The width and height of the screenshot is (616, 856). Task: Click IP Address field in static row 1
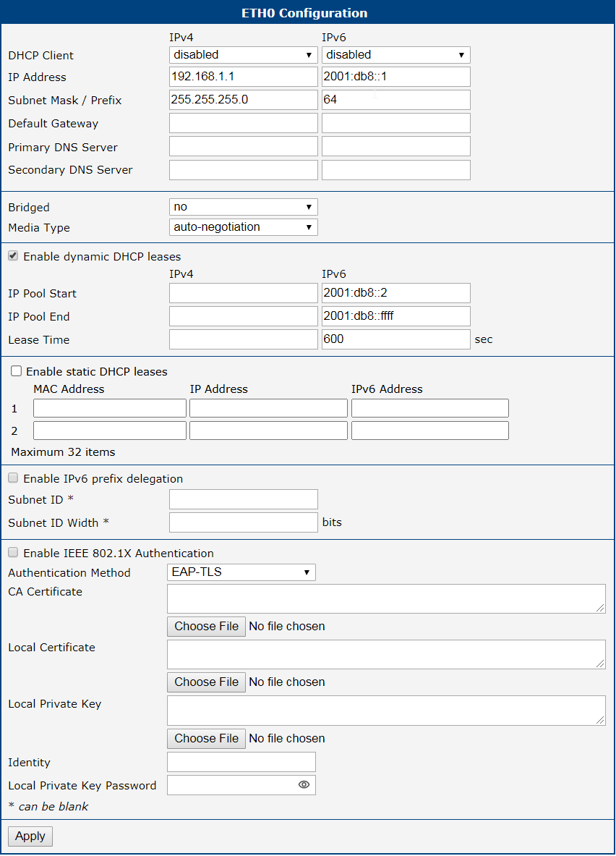(x=268, y=408)
